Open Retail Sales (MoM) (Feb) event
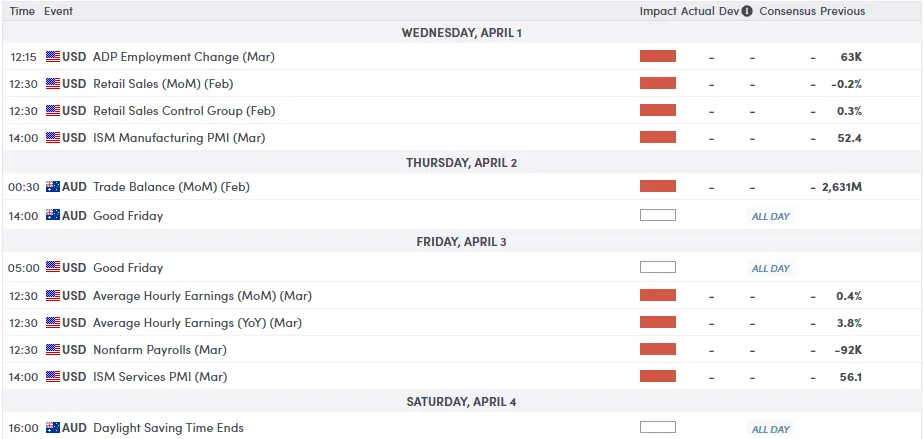The height and width of the screenshot is (439, 923). 162,84
